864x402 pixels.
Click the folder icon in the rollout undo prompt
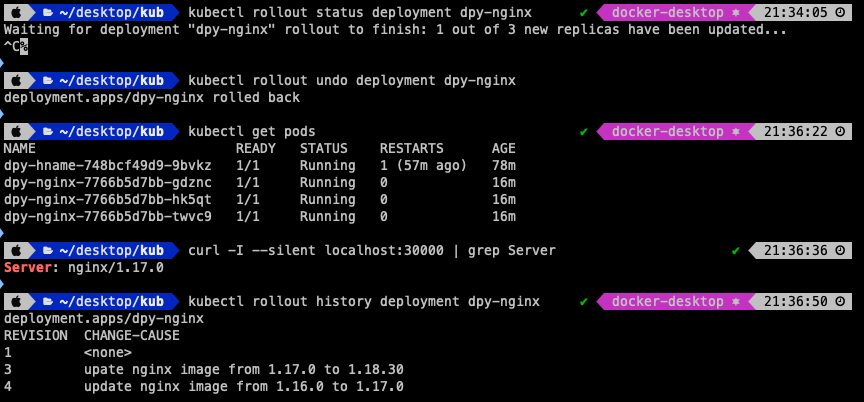click(48, 80)
